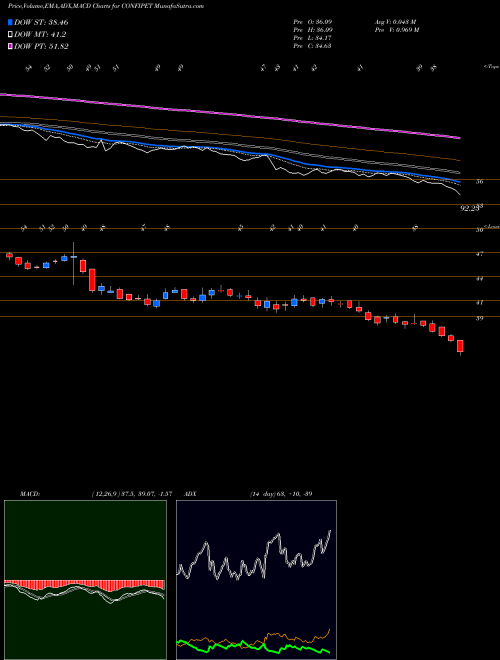500x660 pixels.
Task: Click the blue DOW ST legend swatch
Action: click(x=11, y=22)
